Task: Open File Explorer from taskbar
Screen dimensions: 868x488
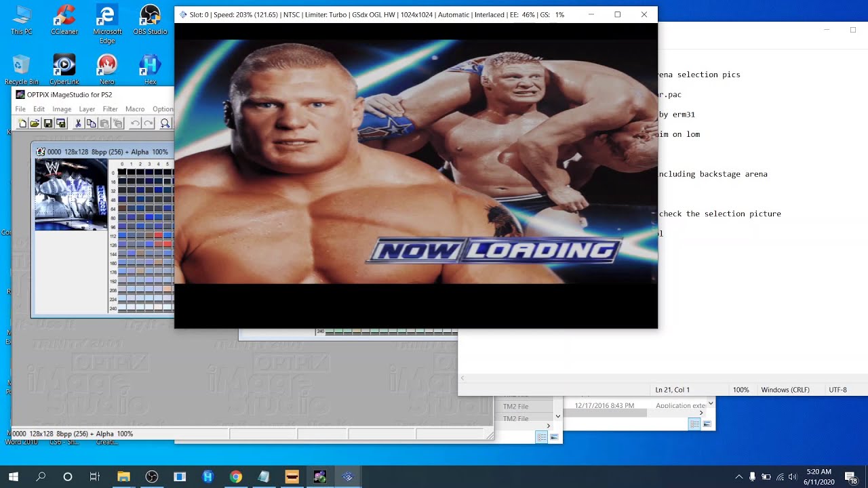Action: [123, 476]
